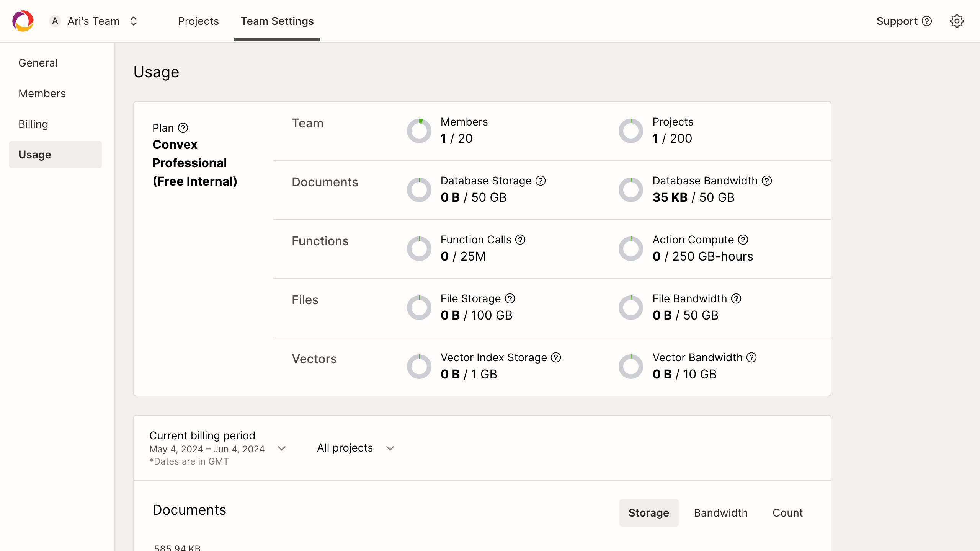Viewport: 980px width, 551px height.
Task: Click the Team row label
Action: point(308,123)
